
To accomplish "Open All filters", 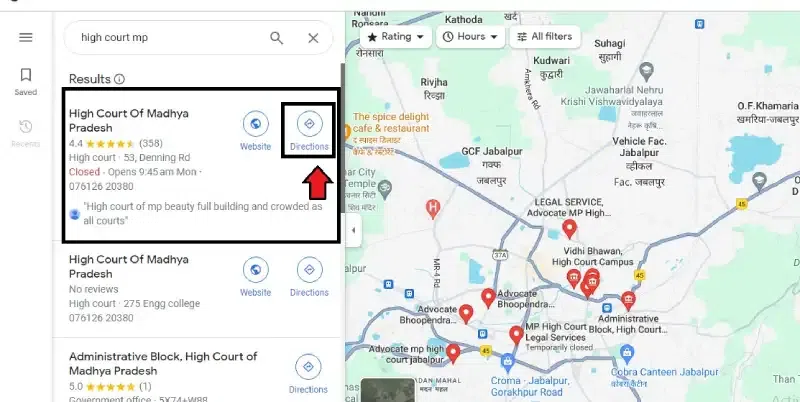I will (x=544, y=37).
